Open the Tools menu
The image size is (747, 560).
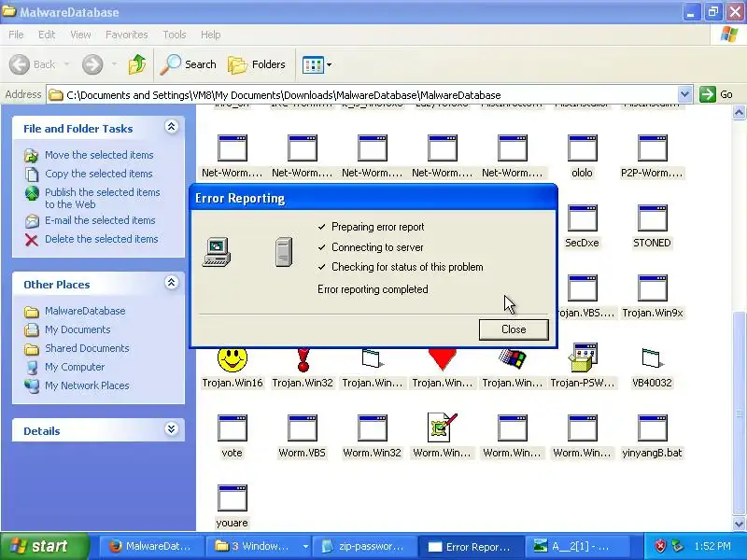coord(174,35)
